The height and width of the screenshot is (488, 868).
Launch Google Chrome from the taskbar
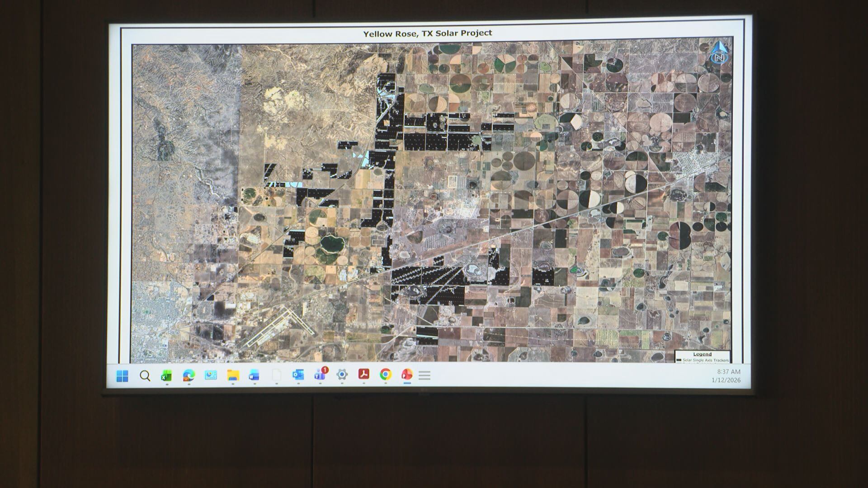(386, 376)
